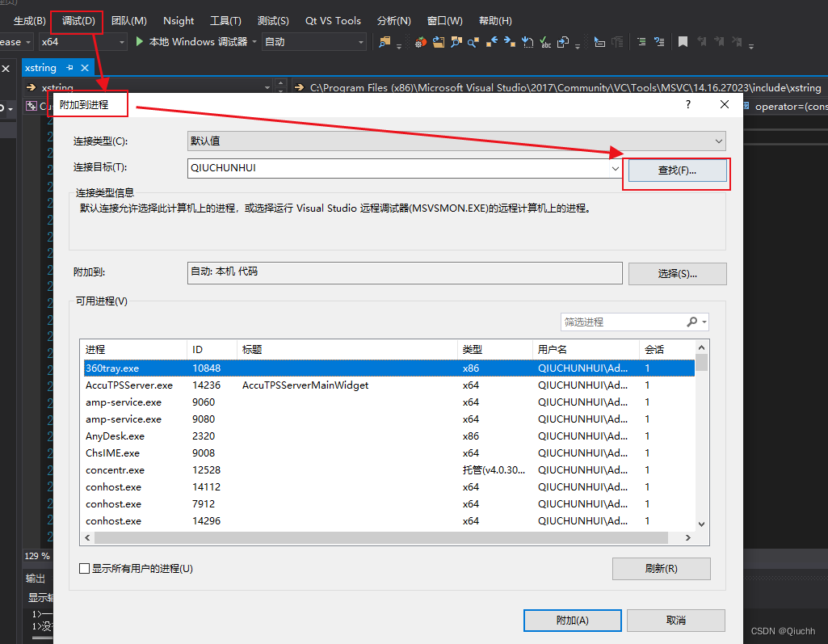Click the open corresponding file icon
The width and height of the screenshot is (828, 644).
(563, 42)
